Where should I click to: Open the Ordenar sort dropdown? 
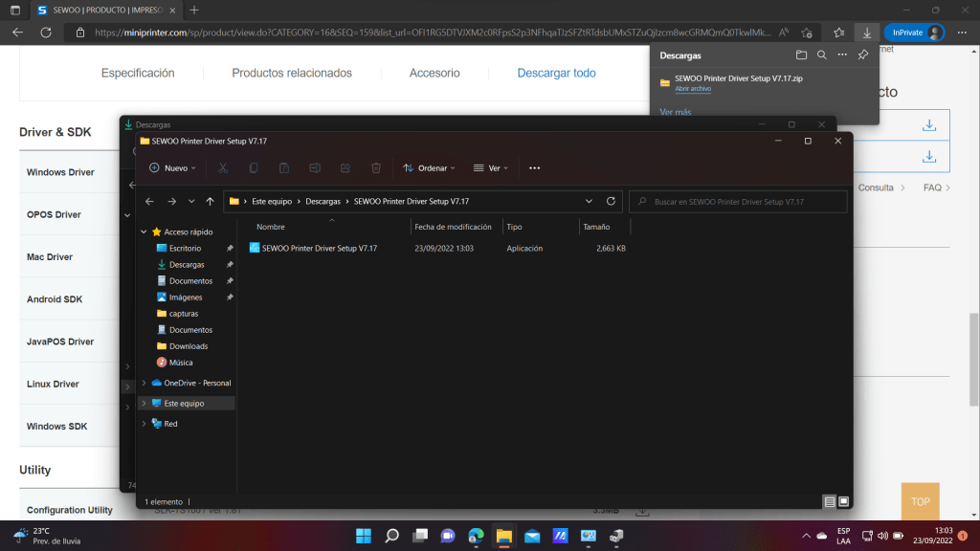click(430, 168)
